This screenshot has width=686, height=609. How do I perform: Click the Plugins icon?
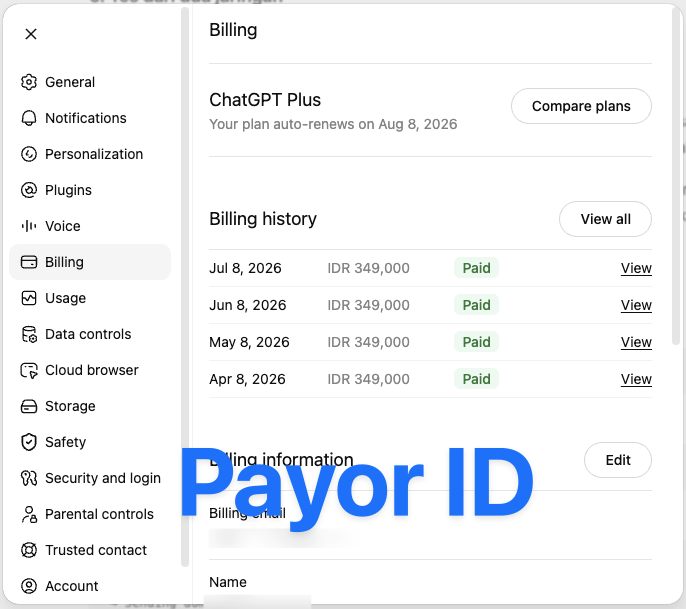coord(29,190)
